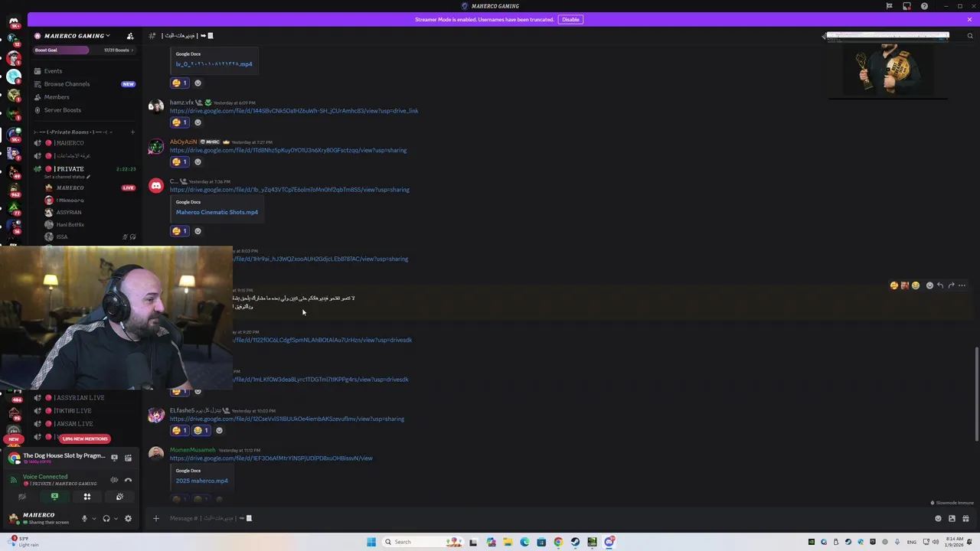Open the stream settings icon beside stop streaming

128,458
